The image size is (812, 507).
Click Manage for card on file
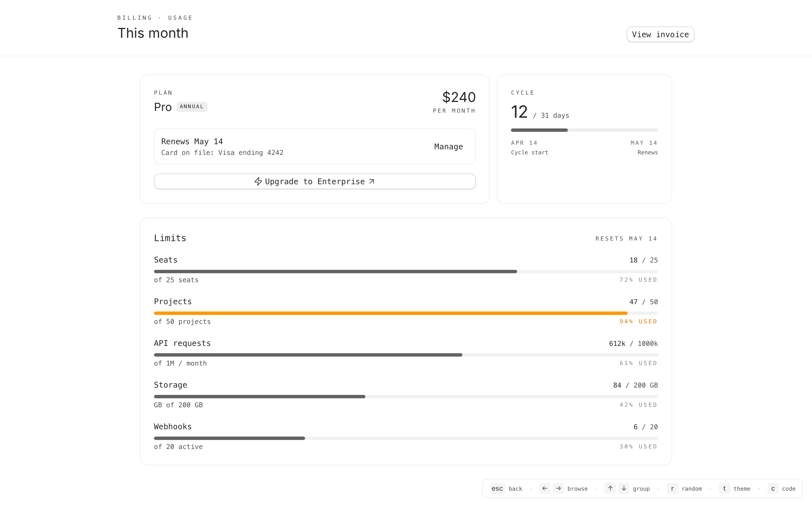448,146
